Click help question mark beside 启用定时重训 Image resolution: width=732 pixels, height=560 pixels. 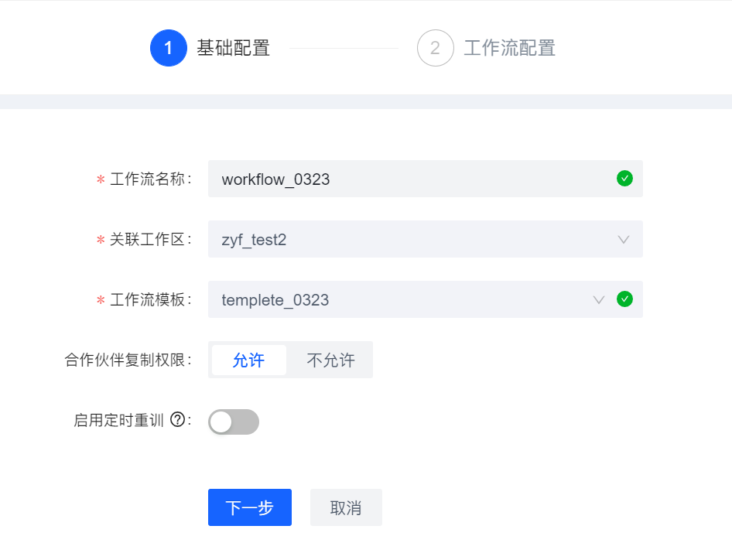(x=178, y=419)
